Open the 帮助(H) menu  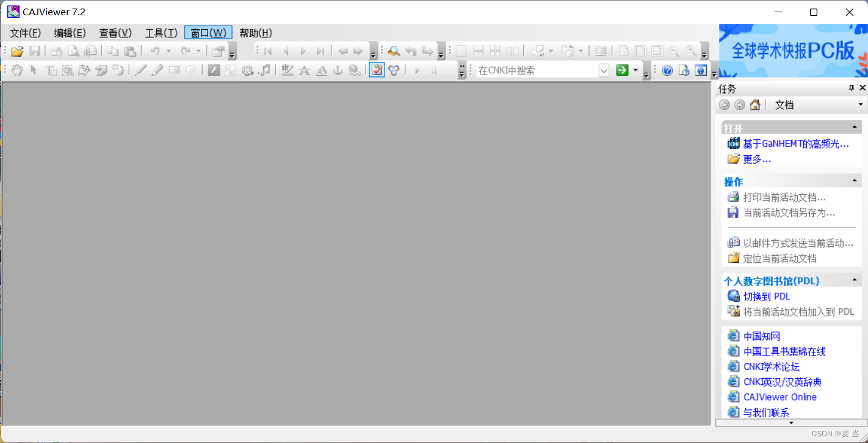tap(256, 32)
